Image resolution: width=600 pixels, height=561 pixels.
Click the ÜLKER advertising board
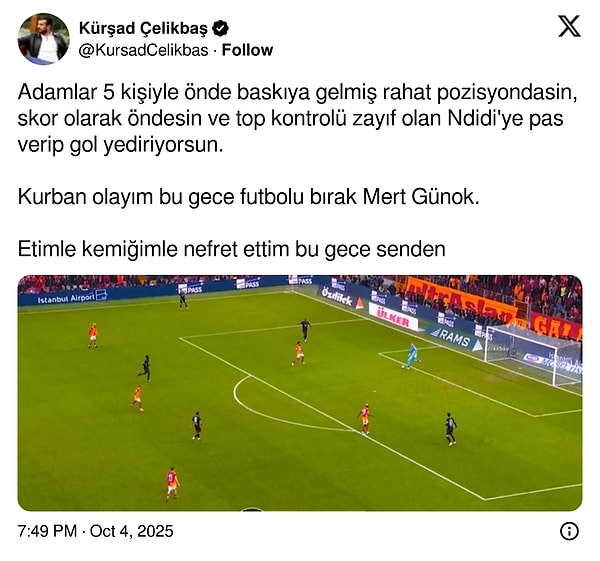coord(393,316)
